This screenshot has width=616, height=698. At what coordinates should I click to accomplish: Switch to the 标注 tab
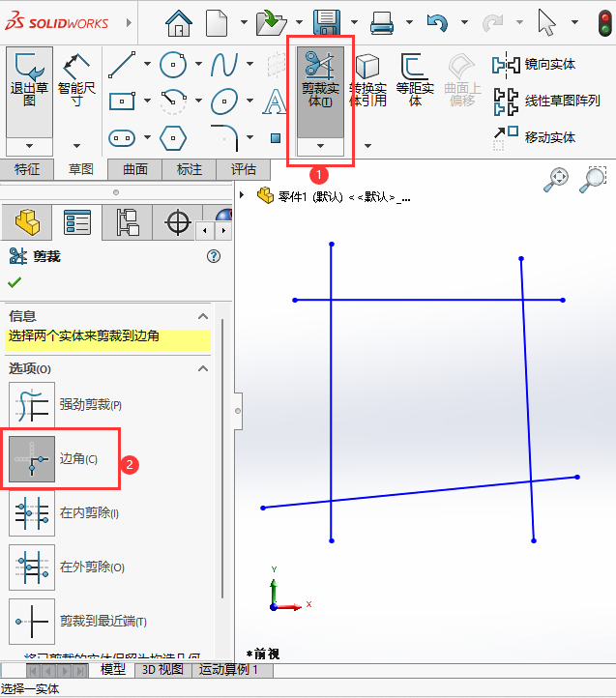click(x=189, y=169)
